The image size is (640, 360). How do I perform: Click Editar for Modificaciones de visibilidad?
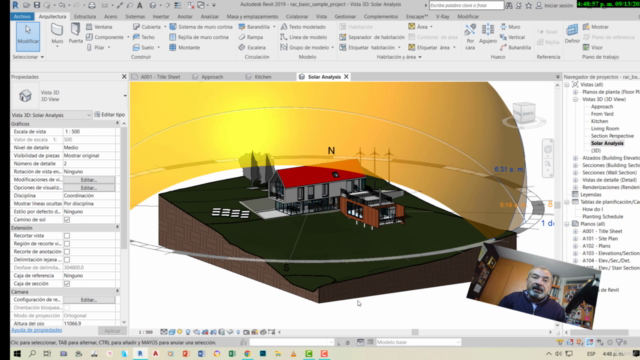tap(89, 180)
